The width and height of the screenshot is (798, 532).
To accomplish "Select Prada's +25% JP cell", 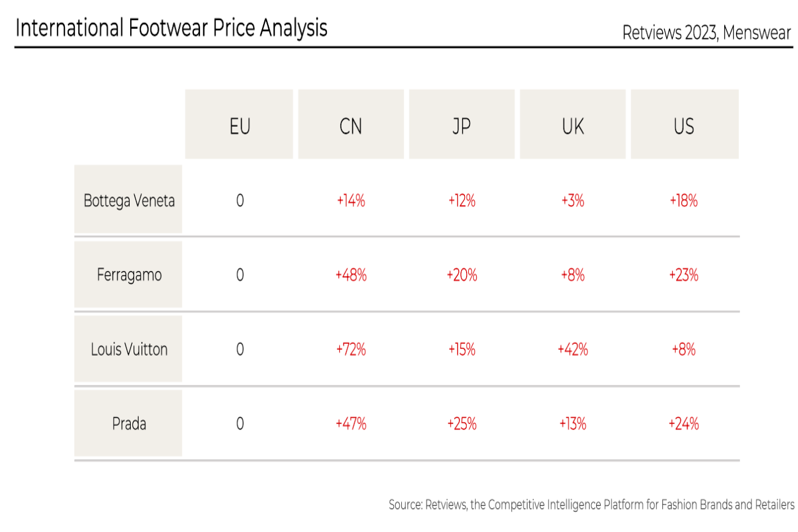I will click(462, 424).
